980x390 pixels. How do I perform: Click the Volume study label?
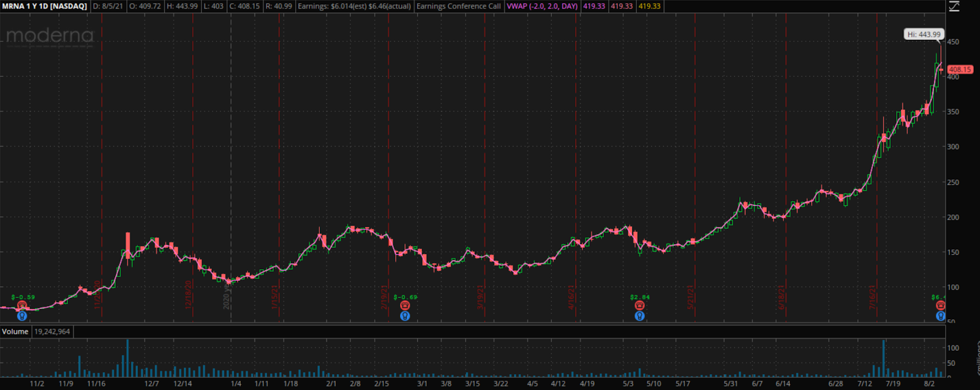15,332
